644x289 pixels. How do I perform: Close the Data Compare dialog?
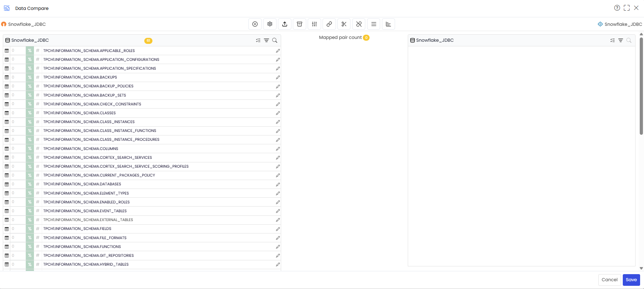click(636, 8)
